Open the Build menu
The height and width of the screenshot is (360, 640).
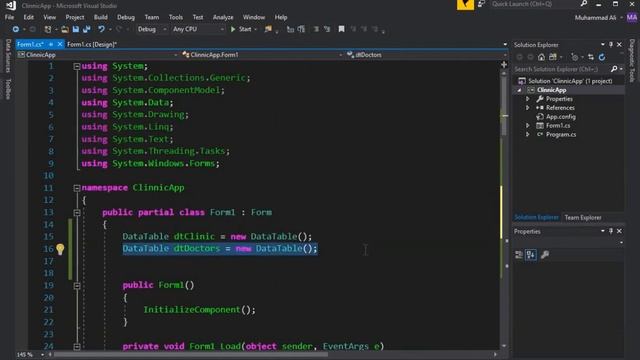pyautogui.click(x=100, y=17)
